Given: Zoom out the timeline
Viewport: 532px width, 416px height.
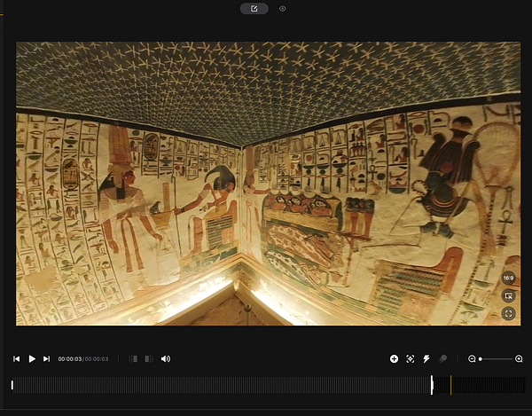Looking at the screenshot, I should [x=472, y=358].
